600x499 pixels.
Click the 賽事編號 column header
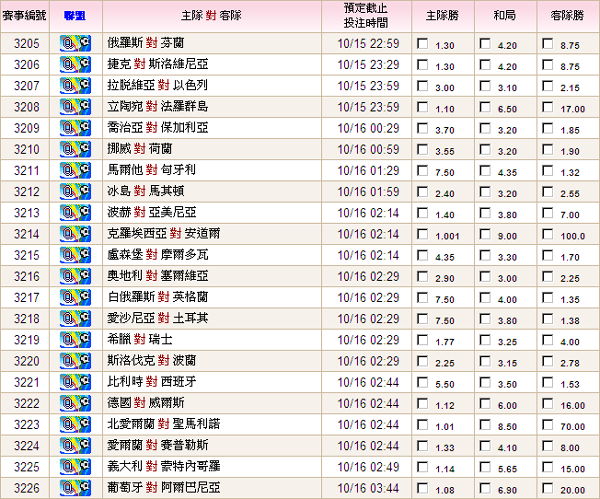[x=24, y=16]
